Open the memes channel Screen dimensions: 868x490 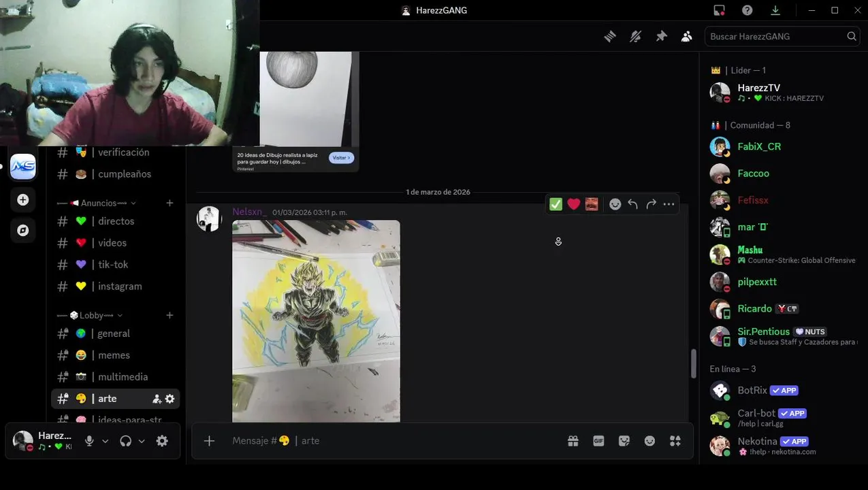pyautogui.click(x=115, y=355)
